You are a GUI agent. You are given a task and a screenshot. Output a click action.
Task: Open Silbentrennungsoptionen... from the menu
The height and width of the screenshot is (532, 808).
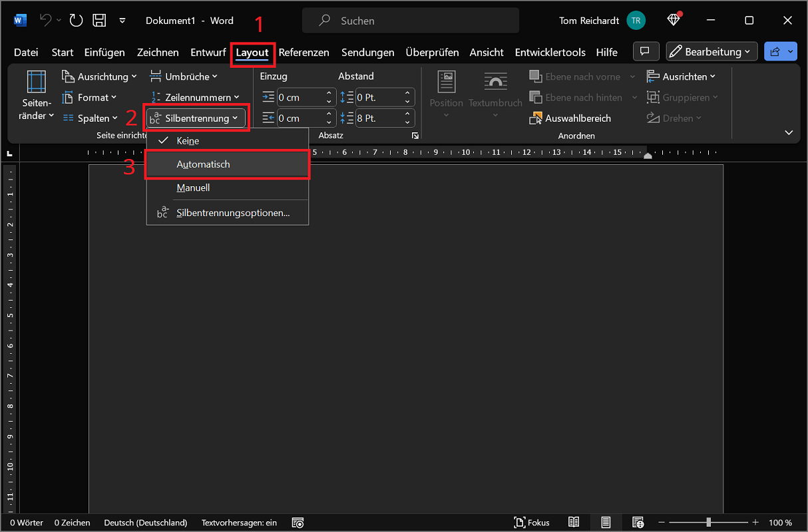point(228,213)
